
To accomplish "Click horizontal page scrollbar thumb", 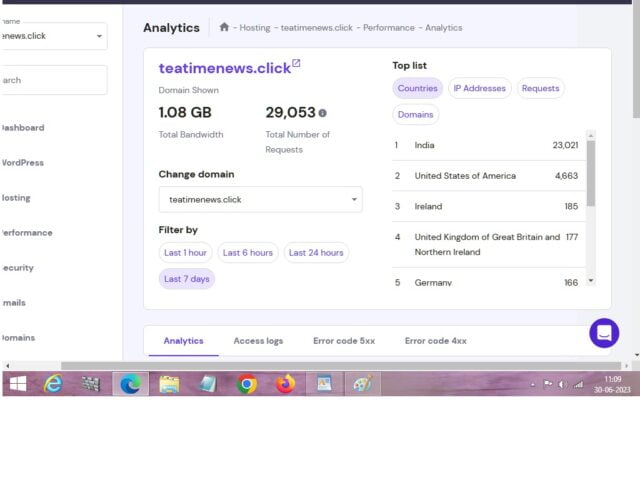I will pyautogui.click(x=341, y=366).
